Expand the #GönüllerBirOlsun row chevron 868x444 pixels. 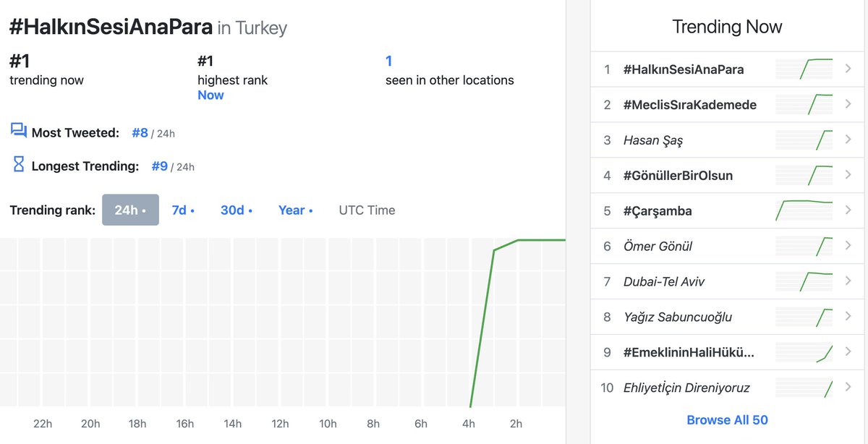tap(848, 175)
